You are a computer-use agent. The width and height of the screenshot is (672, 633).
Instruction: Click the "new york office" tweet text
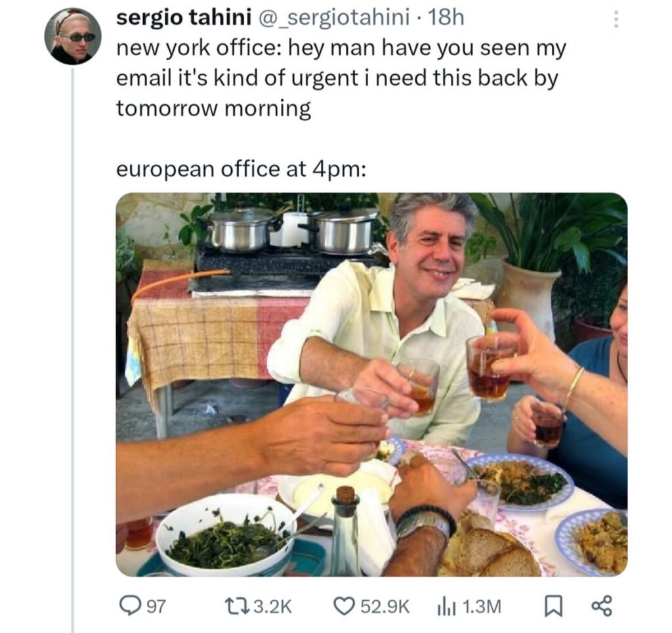[x=341, y=79]
